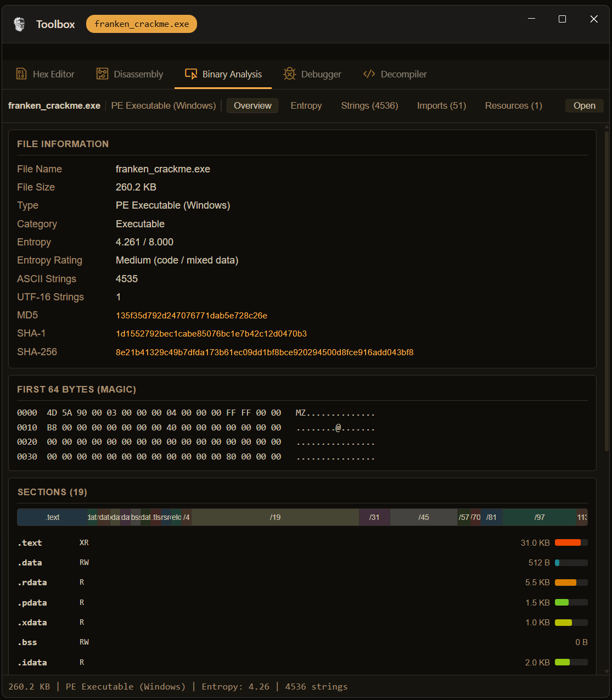Maximize the Toolbox window
Screen dimensions: 612x700
tap(562, 19)
